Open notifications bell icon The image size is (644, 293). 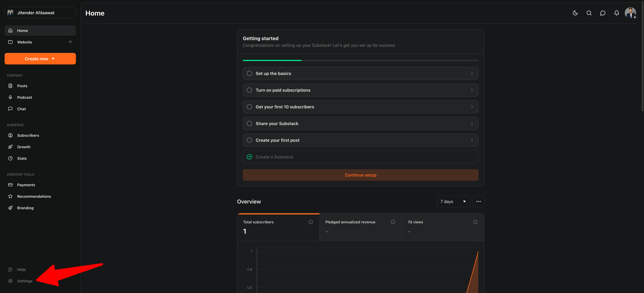tap(617, 13)
